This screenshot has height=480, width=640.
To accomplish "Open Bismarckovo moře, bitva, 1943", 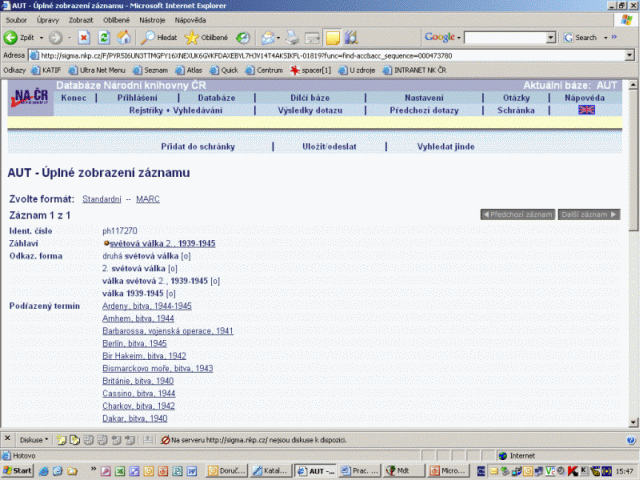I will coord(158,369).
